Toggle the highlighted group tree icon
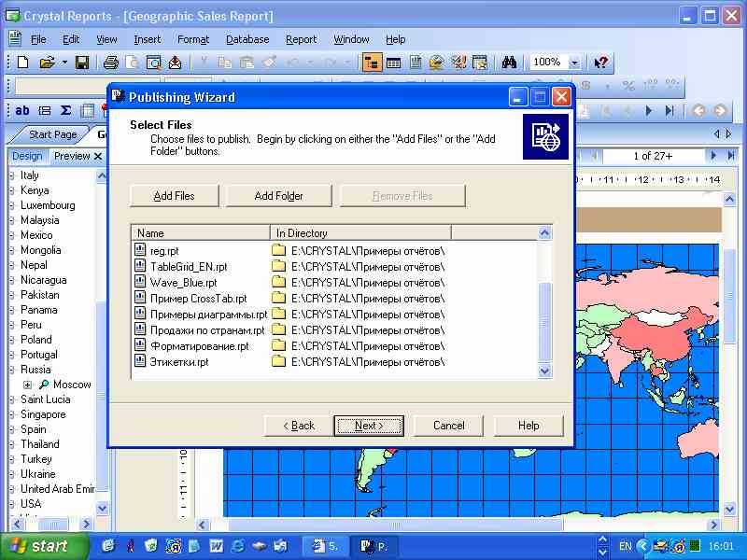This screenshot has height=560, width=747. pyautogui.click(x=372, y=63)
